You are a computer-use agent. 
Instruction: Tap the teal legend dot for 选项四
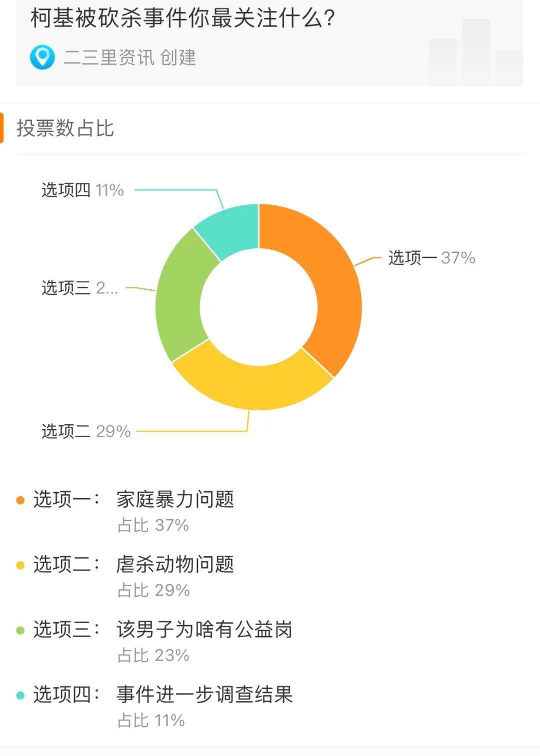tap(20, 695)
